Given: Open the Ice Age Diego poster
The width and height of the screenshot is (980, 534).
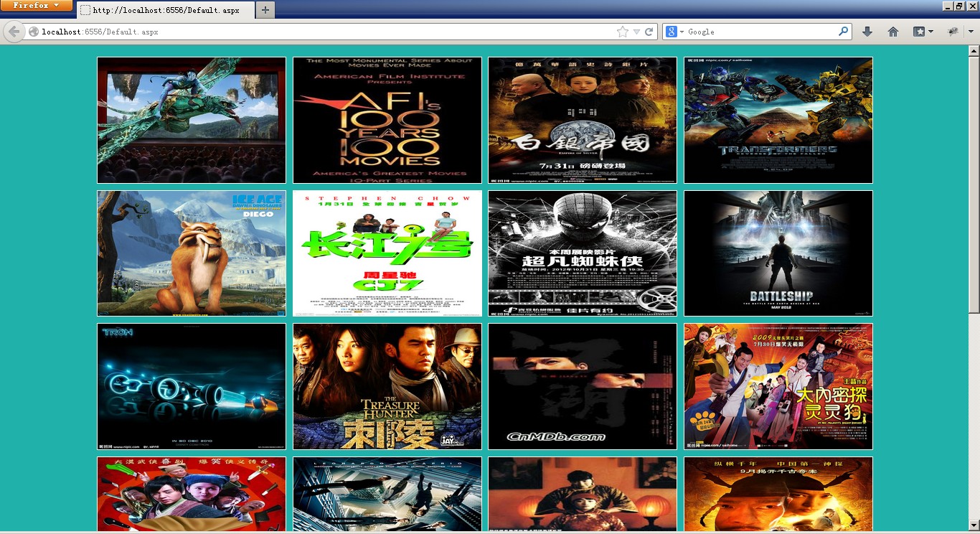Looking at the screenshot, I should (x=192, y=253).
